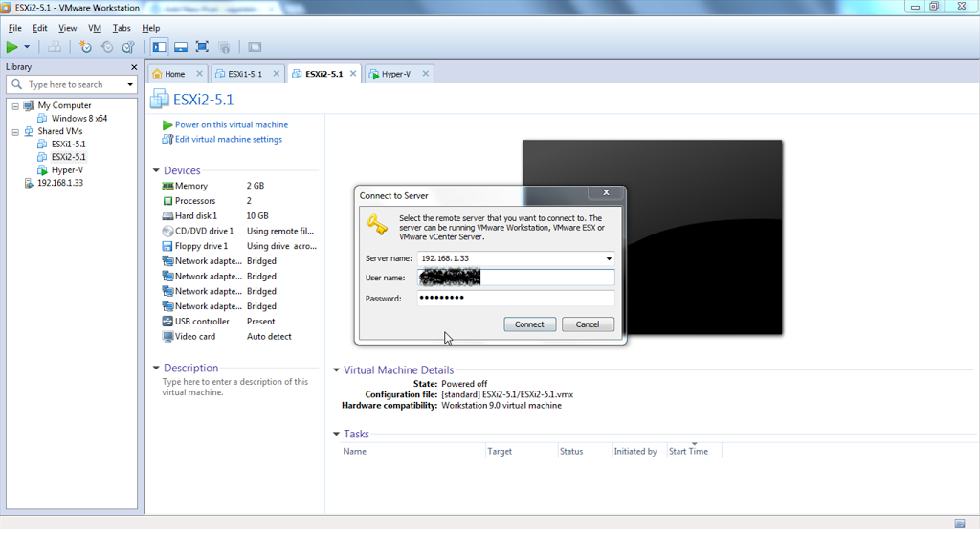Close the ESXi1-5.1 tab
Image resolution: width=980 pixels, height=536 pixels.
(x=277, y=73)
